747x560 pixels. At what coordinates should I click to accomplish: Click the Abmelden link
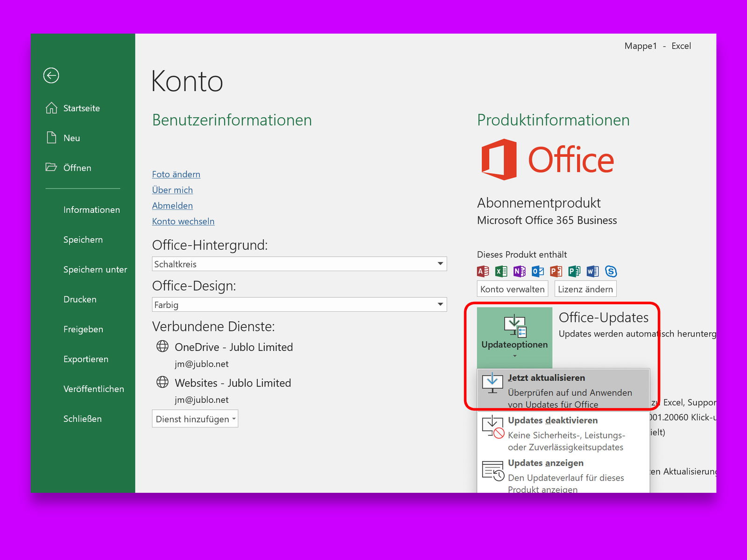(x=172, y=205)
